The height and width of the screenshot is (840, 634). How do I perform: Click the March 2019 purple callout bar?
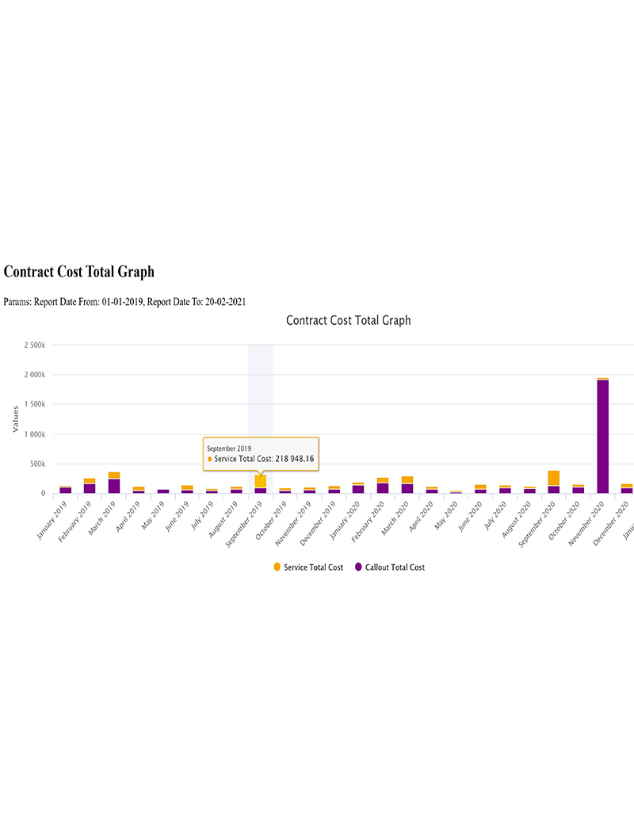pyautogui.click(x=114, y=486)
